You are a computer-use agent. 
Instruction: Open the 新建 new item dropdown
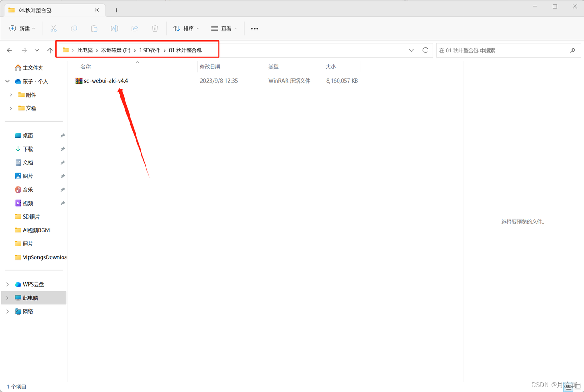click(x=22, y=29)
